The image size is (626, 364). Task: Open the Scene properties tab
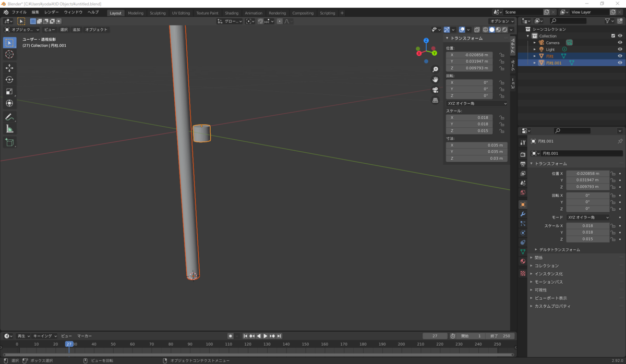[x=523, y=183]
